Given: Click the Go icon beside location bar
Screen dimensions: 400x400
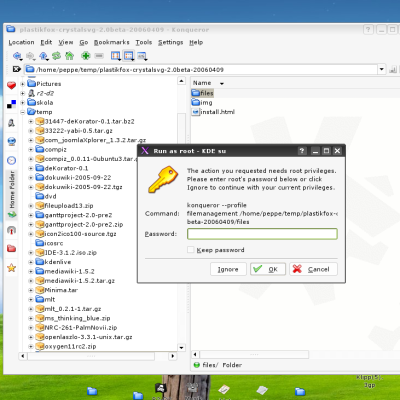Looking at the screenshot, I should point(393,69).
